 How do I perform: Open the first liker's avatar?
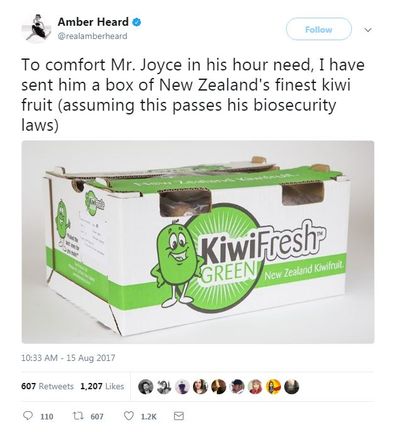(146, 387)
